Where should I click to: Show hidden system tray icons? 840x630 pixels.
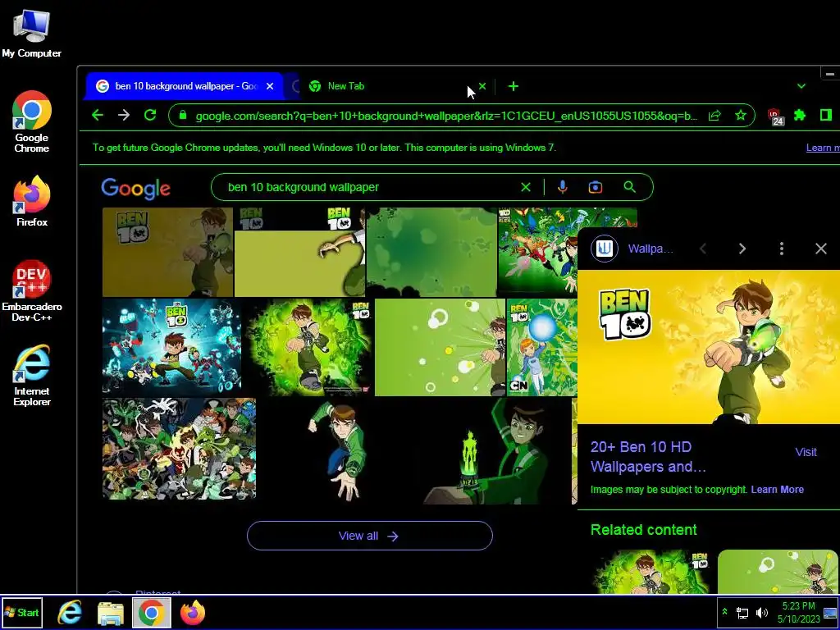[725, 612]
